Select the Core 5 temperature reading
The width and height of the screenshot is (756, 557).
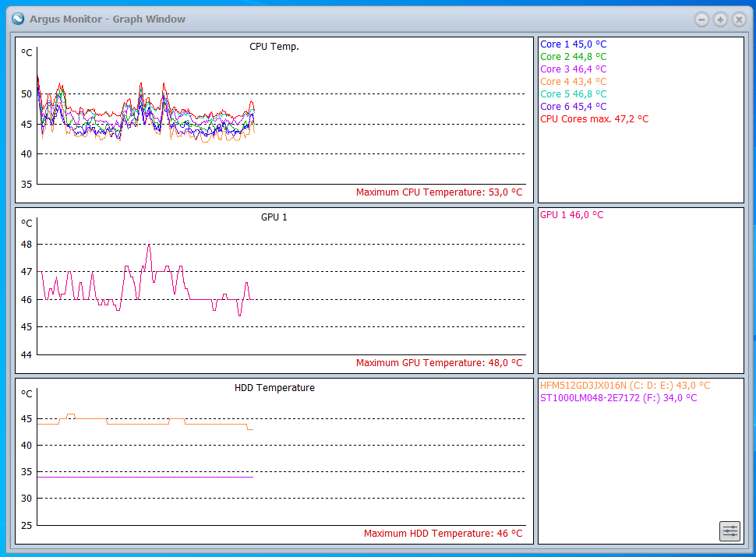click(x=573, y=94)
